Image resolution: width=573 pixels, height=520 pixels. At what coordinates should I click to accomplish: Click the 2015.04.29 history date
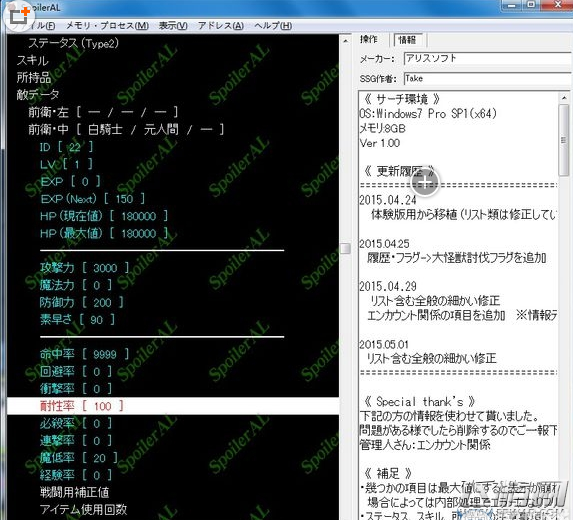click(x=388, y=286)
